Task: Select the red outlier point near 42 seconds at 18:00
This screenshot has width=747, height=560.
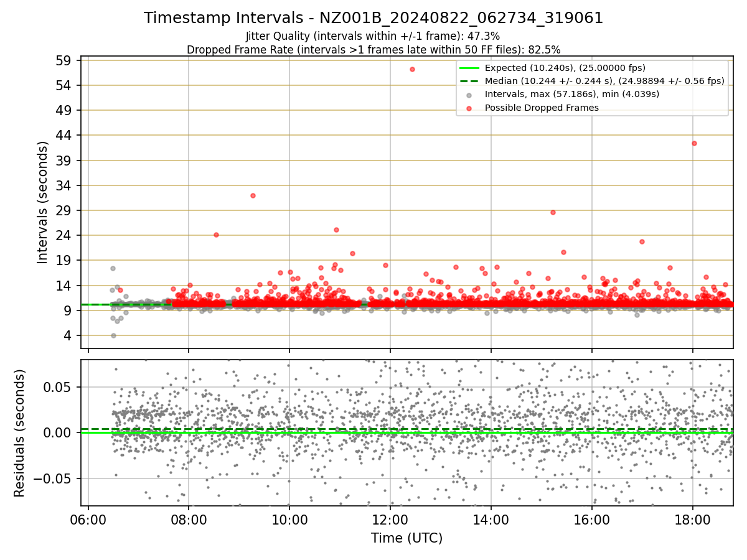Action: 694,143
